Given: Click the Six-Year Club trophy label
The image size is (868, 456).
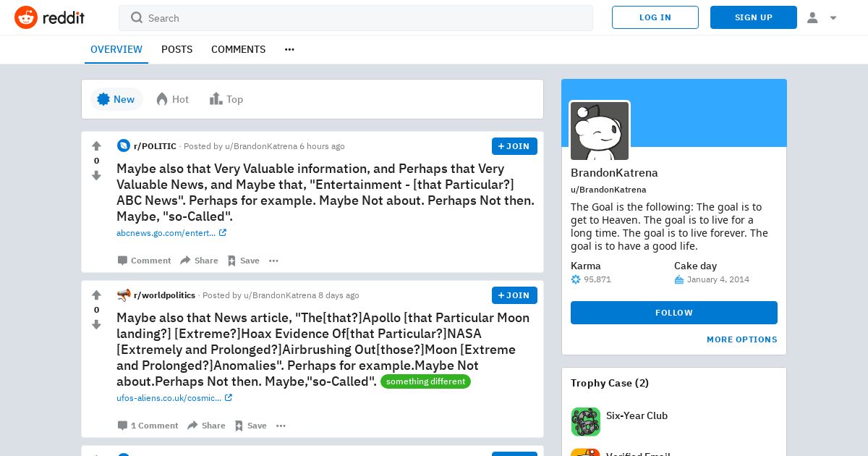Looking at the screenshot, I should tap(637, 415).
